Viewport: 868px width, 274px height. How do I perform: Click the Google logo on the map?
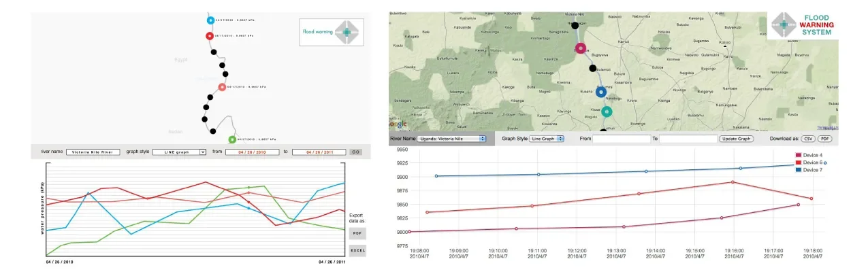(398, 124)
